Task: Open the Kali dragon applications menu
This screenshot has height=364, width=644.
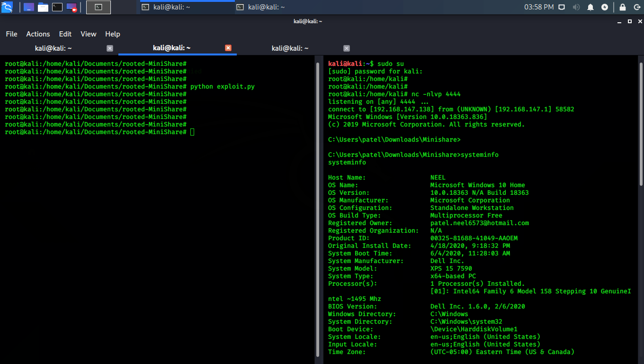Action: point(8,7)
